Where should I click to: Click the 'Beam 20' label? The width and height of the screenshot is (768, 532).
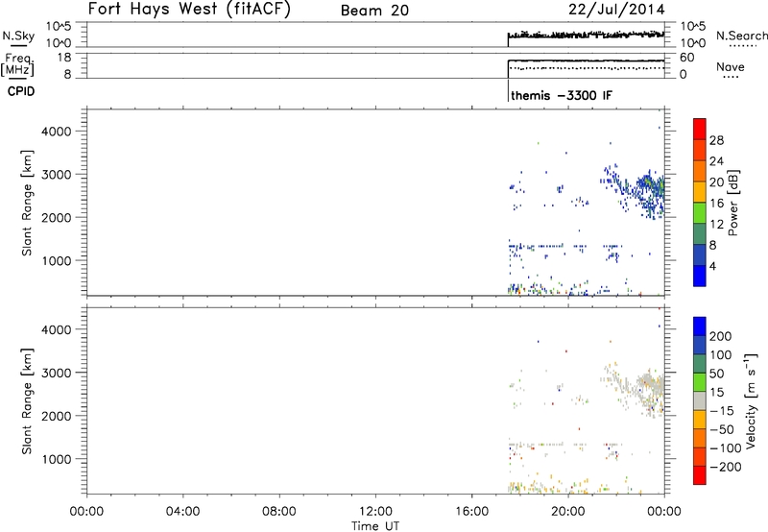[374, 11]
